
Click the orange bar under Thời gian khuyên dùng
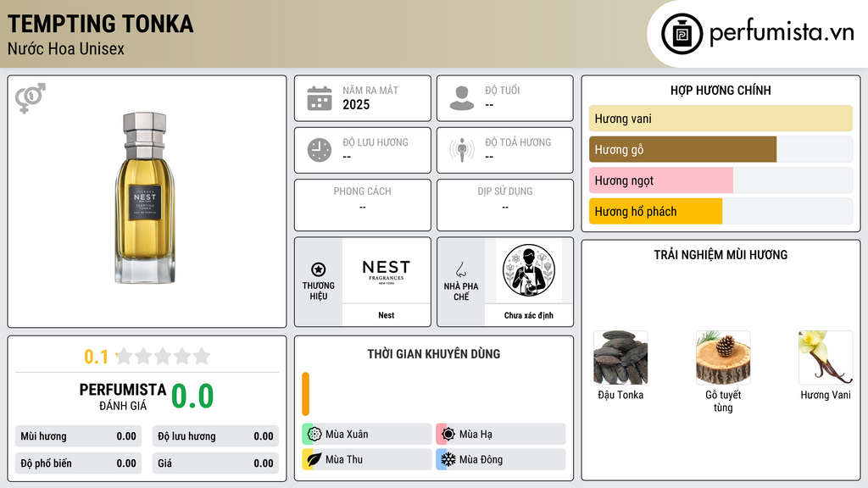click(305, 394)
